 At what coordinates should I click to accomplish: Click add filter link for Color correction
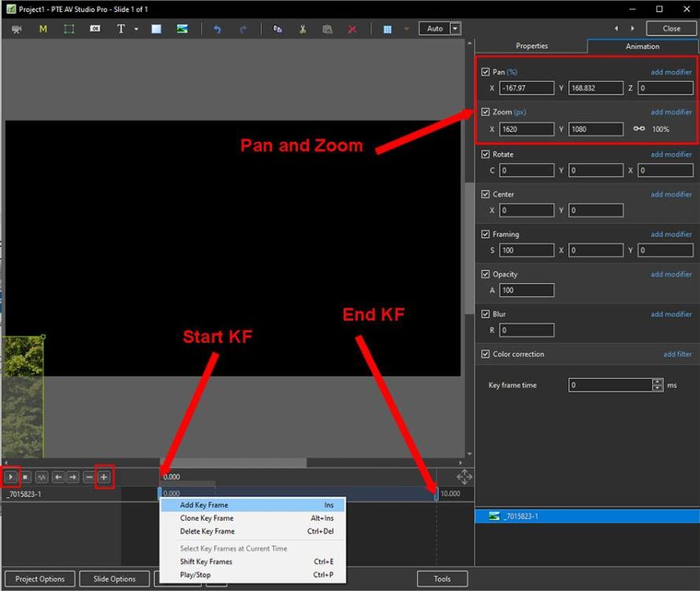click(677, 355)
